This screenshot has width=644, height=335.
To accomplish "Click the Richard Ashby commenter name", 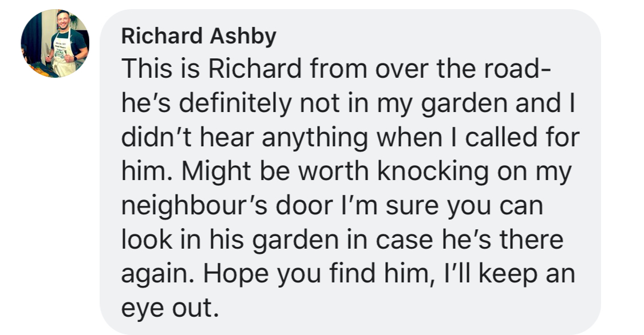I will pyautogui.click(x=199, y=37).
